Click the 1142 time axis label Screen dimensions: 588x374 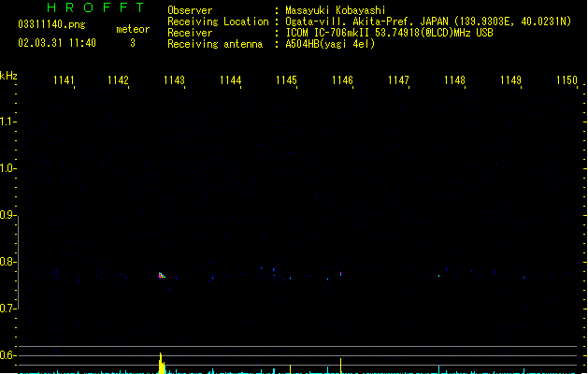tap(118, 80)
